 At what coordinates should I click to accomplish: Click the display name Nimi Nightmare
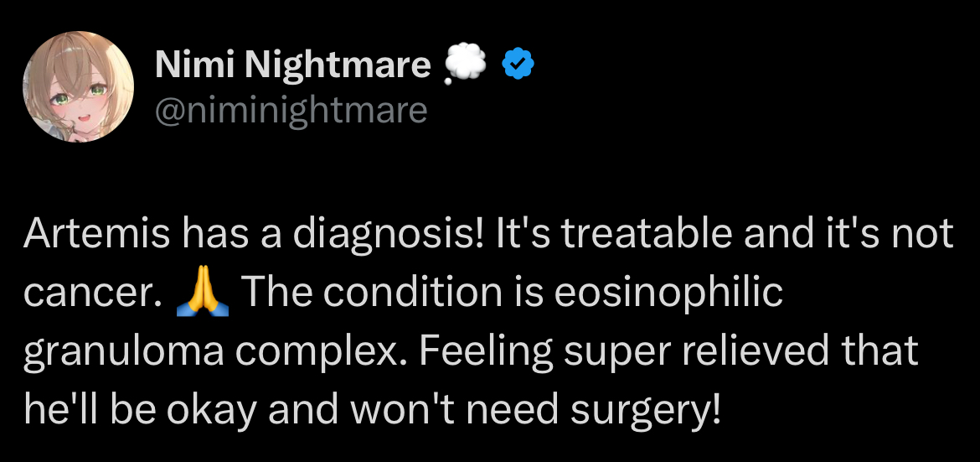(292, 64)
